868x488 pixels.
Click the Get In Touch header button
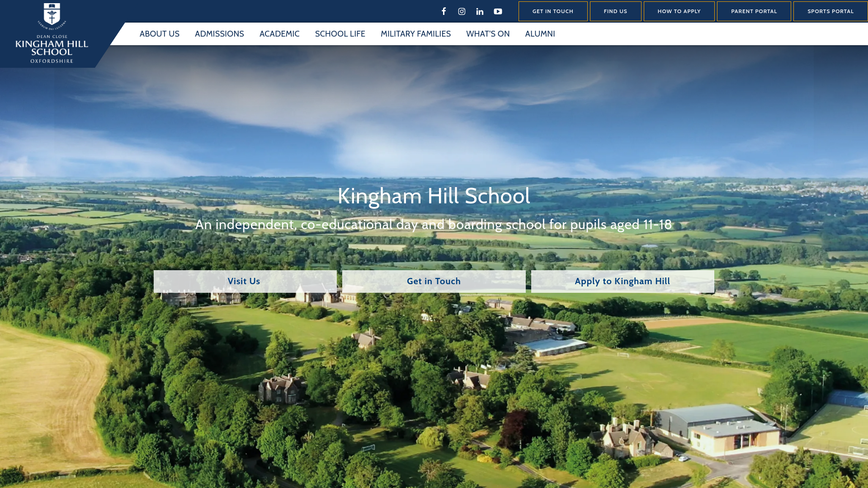(x=553, y=11)
